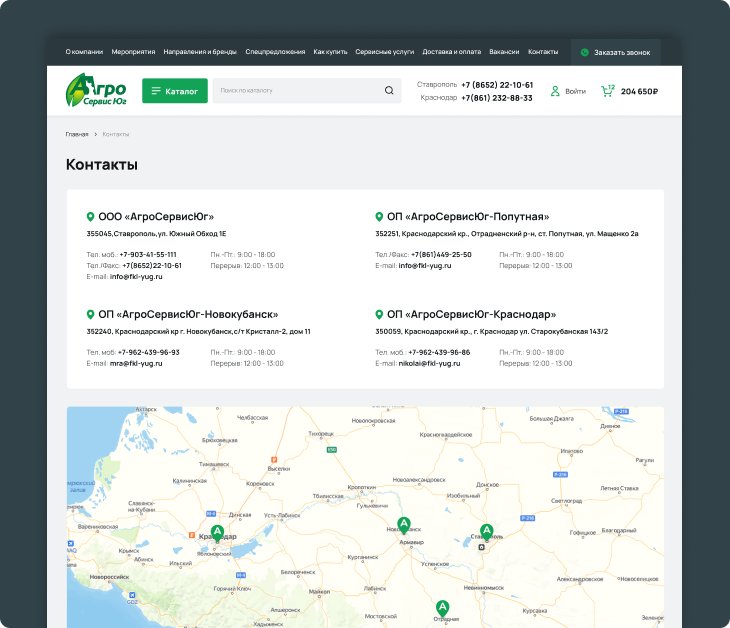Click the Ставрополь office address text
This screenshot has height=628, width=730.
click(x=156, y=234)
